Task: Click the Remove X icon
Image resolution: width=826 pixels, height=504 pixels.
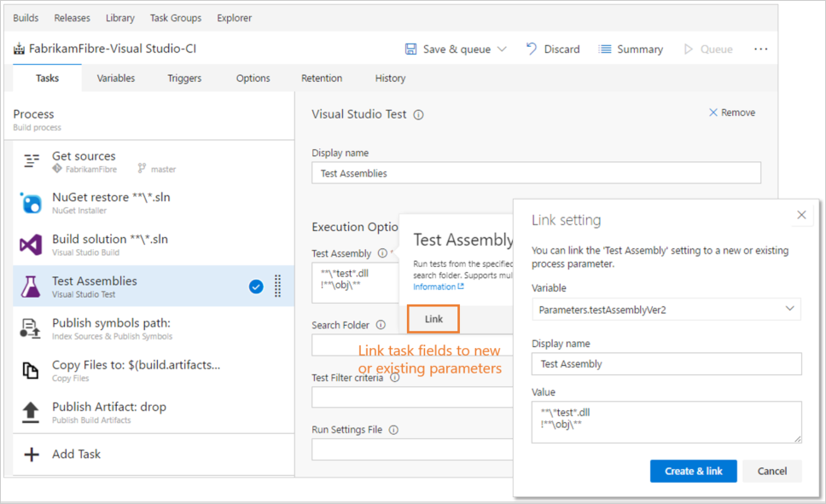Action: pos(713,113)
